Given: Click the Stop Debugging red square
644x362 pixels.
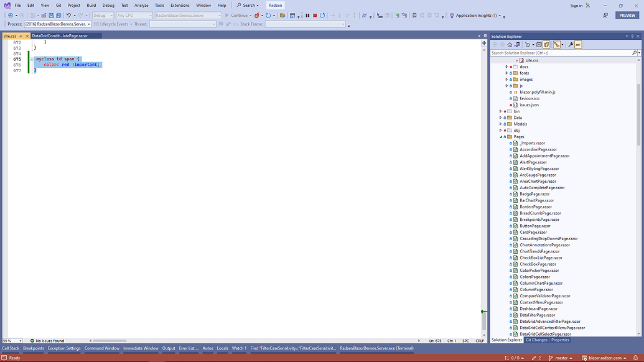Looking at the screenshot, I should click(315, 15).
